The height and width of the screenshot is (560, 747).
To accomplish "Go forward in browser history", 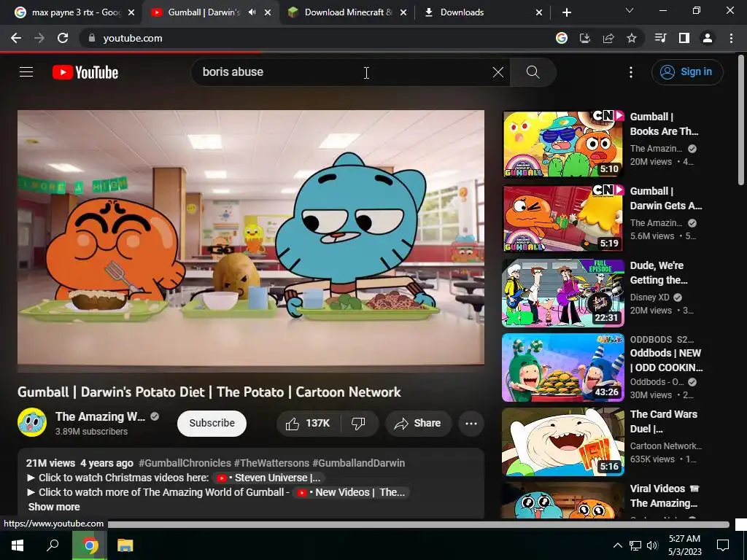I will click(x=39, y=38).
